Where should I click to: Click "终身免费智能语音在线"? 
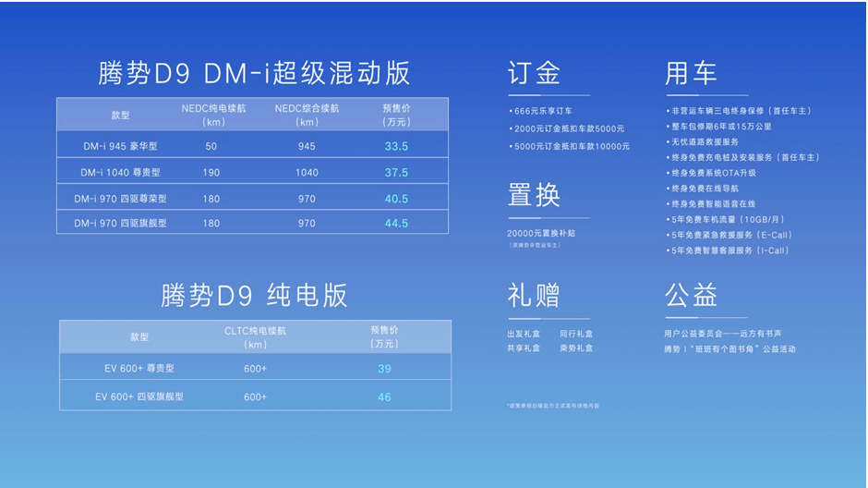tap(713, 204)
